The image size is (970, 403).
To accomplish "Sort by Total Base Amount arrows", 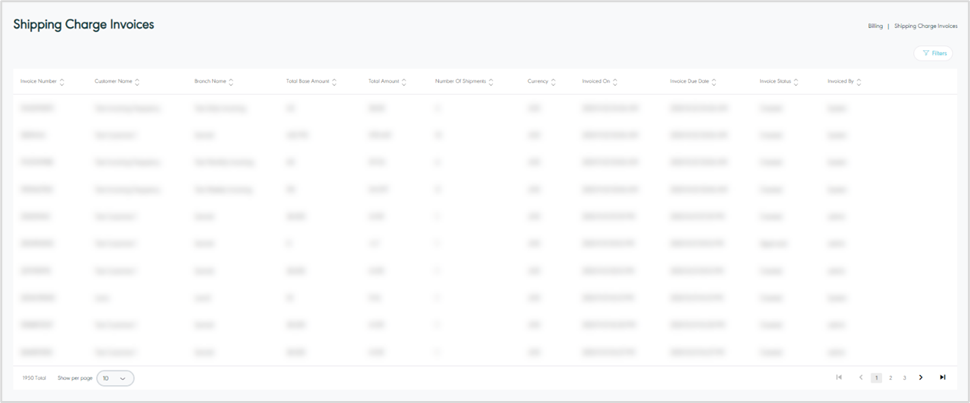I will 334,82.
